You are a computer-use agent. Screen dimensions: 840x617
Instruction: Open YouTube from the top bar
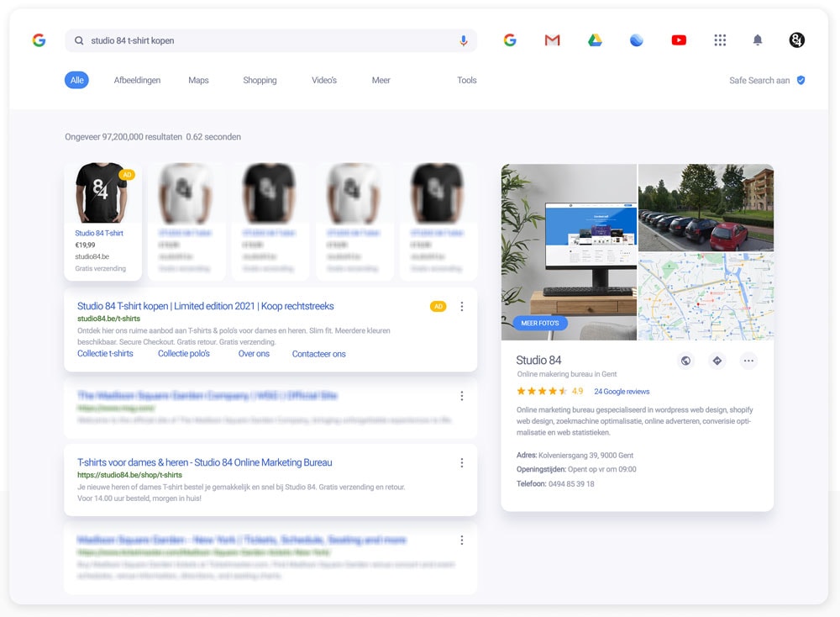(679, 40)
